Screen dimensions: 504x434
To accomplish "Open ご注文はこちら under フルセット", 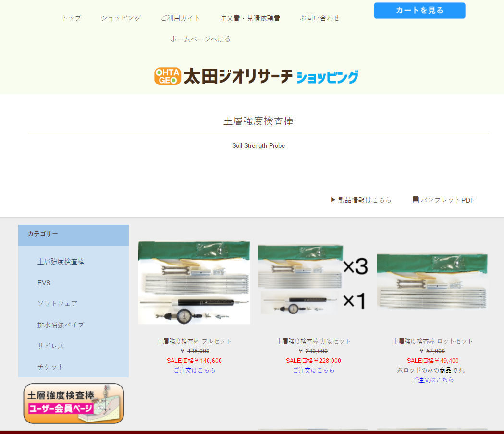I will (194, 370).
